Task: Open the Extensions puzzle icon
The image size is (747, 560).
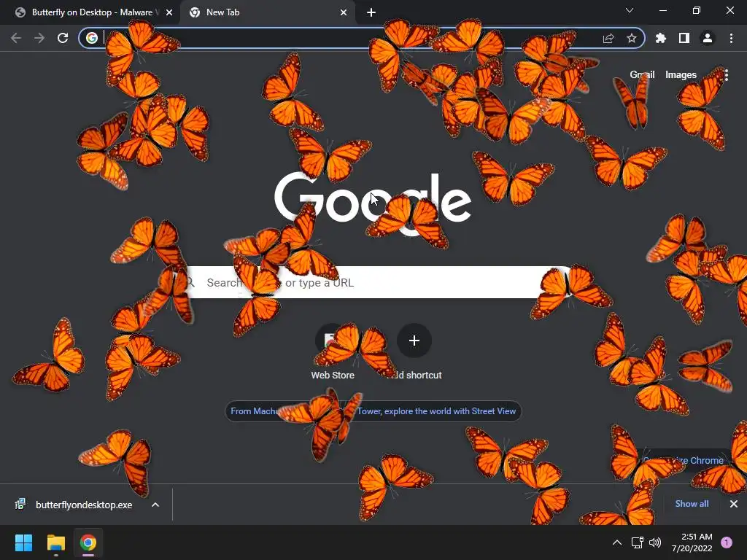Action: [661, 38]
